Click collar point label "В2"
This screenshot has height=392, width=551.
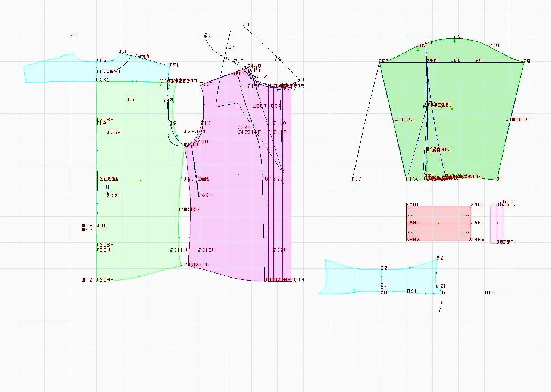tap(384, 268)
